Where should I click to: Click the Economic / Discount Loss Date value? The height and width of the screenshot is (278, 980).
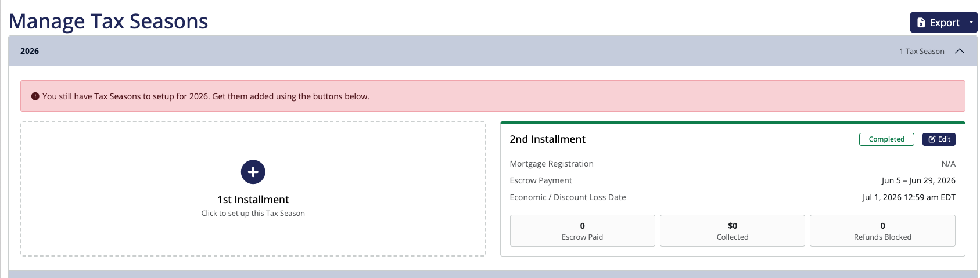pyautogui.click(x=909, y=197)
